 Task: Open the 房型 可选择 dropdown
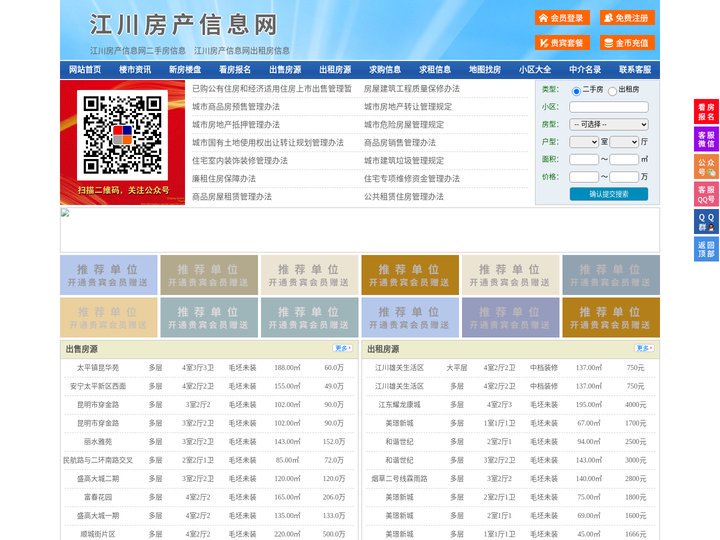point(609,124)
